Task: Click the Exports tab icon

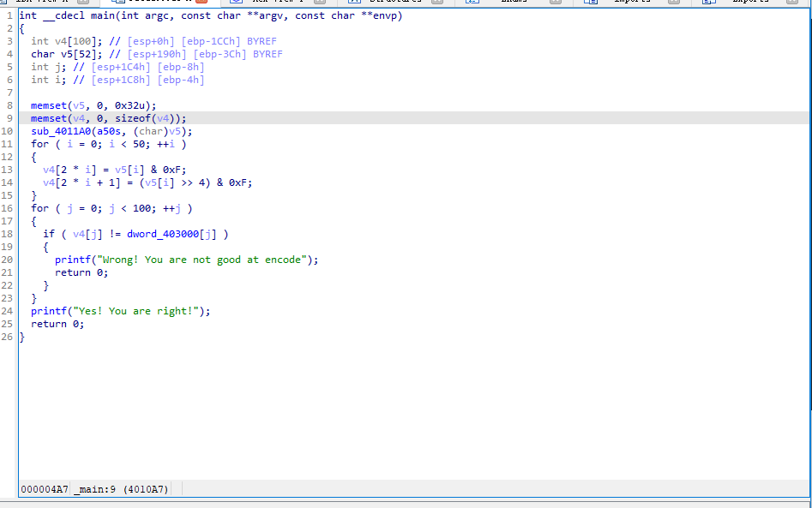Action: point(709,2)
